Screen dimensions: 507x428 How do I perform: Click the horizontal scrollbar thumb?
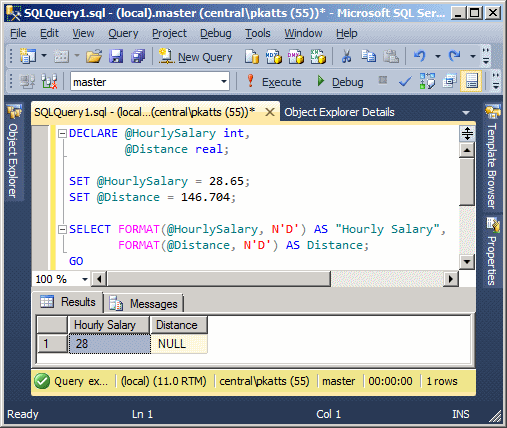pos(219,279)
